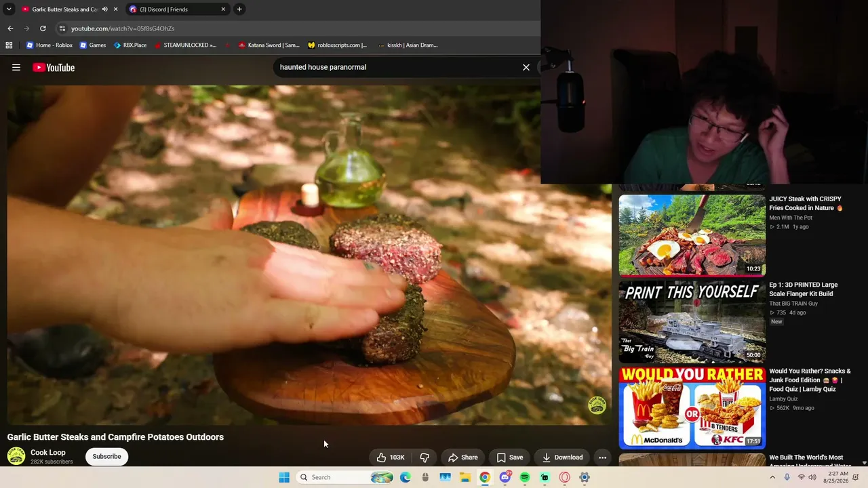Subscribe to the Cook Loop channel
This screenshot has height=488, width=868.
[106, 457]
